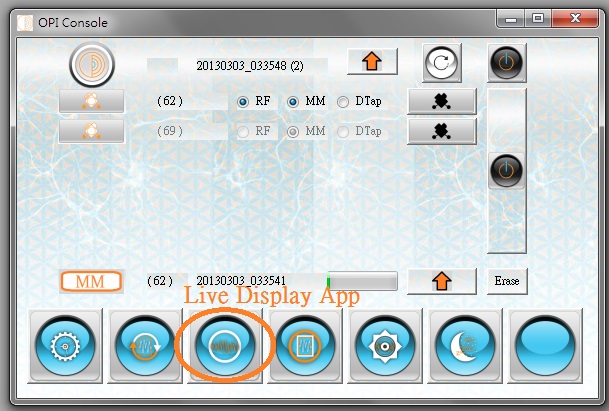The height and width of the screenshot is (411, 609).
Task: Click the (62) label beside MM badge
Action: (x=160, y=280)
